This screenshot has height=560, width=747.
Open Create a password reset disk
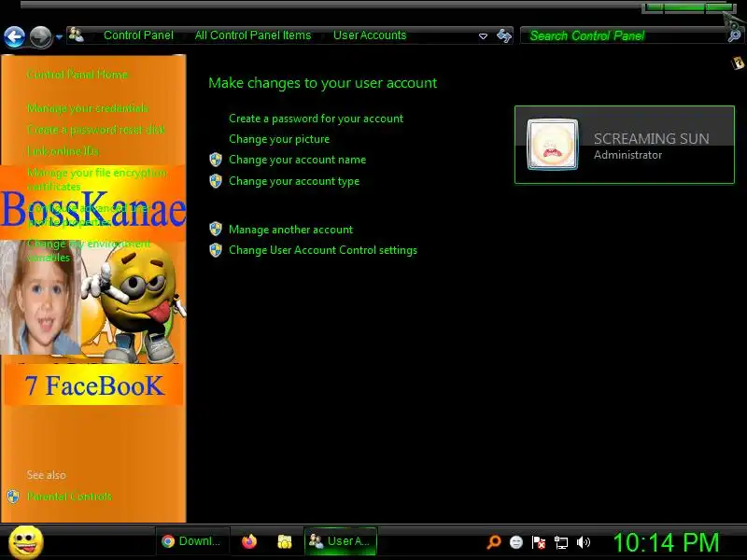(96, 130)
